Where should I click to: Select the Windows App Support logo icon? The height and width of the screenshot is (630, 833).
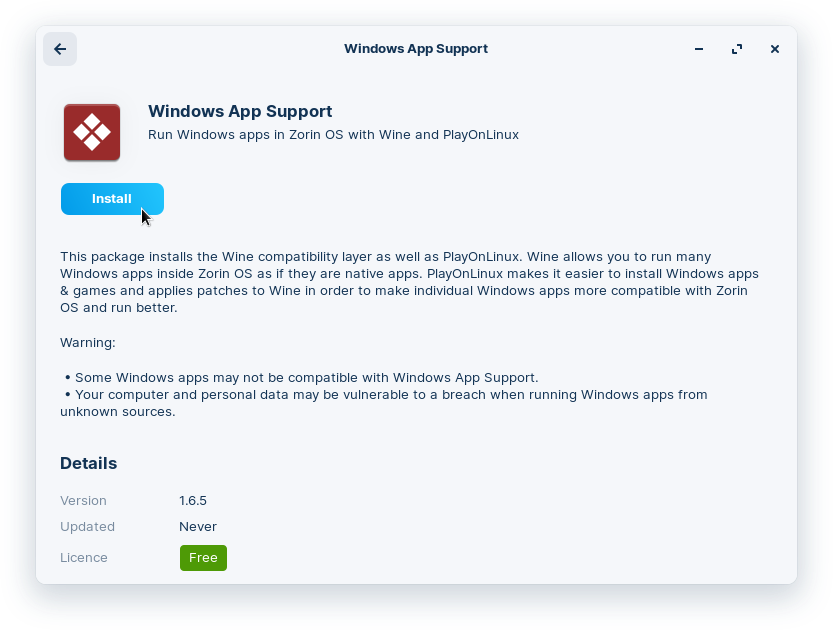(x=91, y=131)
